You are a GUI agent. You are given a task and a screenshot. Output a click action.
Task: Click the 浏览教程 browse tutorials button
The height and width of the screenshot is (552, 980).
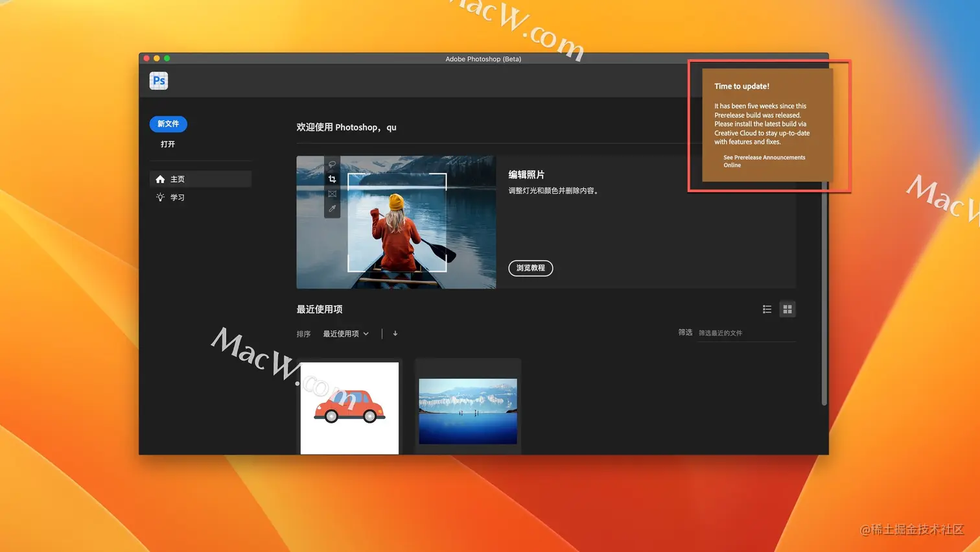coord(531,268)
